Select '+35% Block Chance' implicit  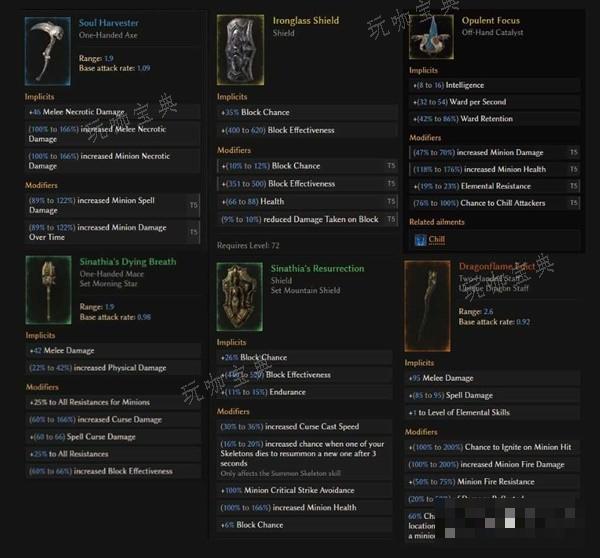[x=307, y=112]
